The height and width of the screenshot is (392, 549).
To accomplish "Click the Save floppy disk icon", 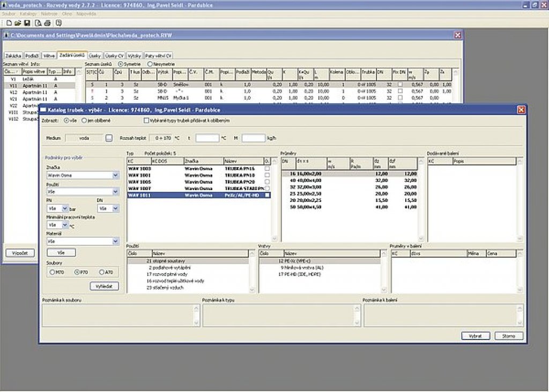I will click(x=26, y=23).
